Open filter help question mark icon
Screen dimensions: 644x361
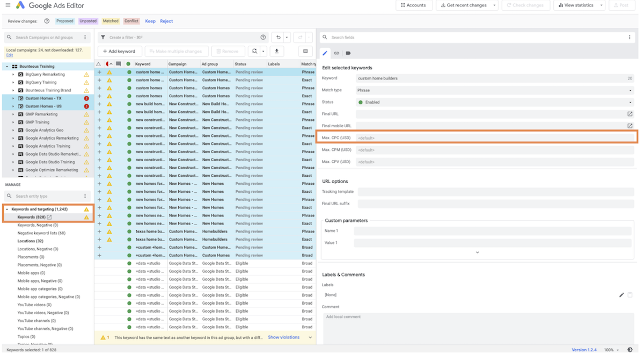[x=263, y=38]
